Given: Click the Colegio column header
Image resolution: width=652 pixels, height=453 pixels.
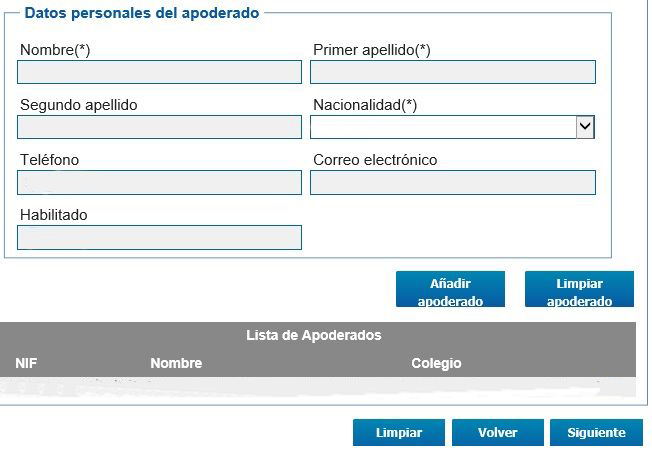Looking at the screenshot, I should pyautogui.click(x=436, y=364).
